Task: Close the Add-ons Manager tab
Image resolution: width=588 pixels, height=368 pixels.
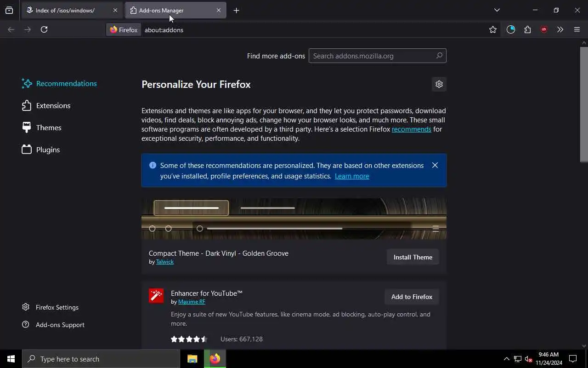Action: 219,10
